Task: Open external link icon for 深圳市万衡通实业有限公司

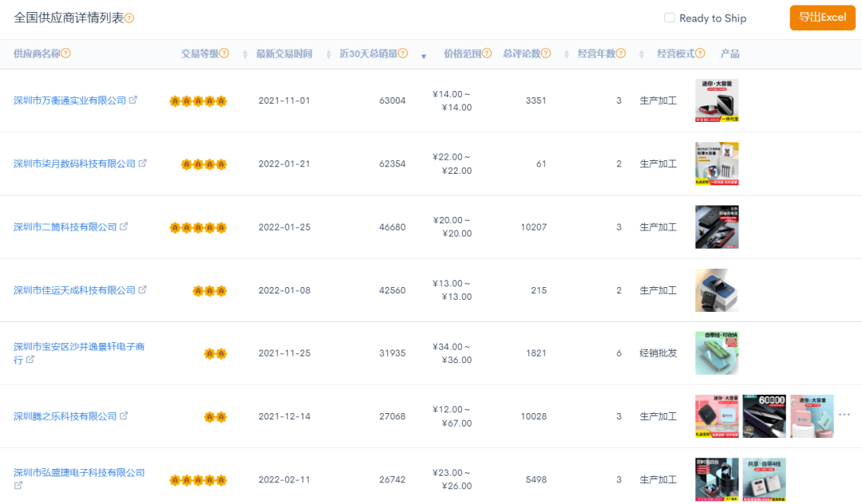Action: tap(133, 100)
